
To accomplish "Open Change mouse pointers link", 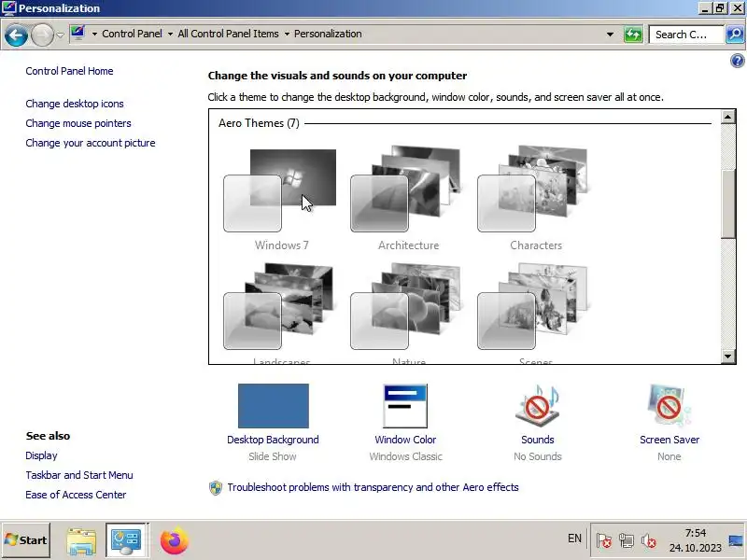I will pyautogui.click(x=78, y=123).
